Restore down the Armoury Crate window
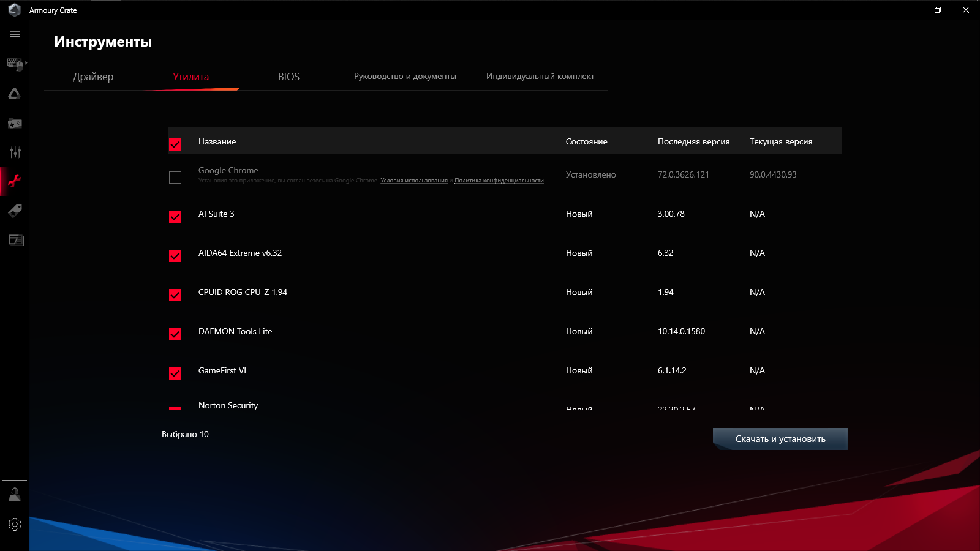Screen dimensions: 980x551 [x=938, y=10]
